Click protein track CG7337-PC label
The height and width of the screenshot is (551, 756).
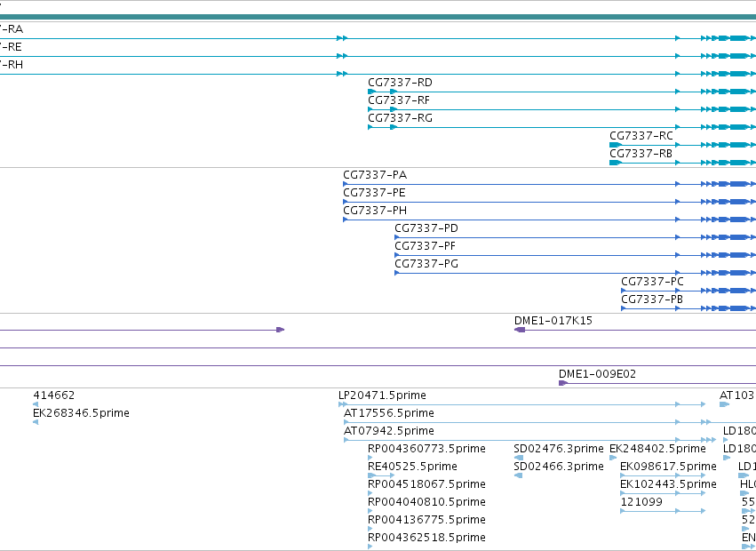pyautogui.click(x=652, y=282)
